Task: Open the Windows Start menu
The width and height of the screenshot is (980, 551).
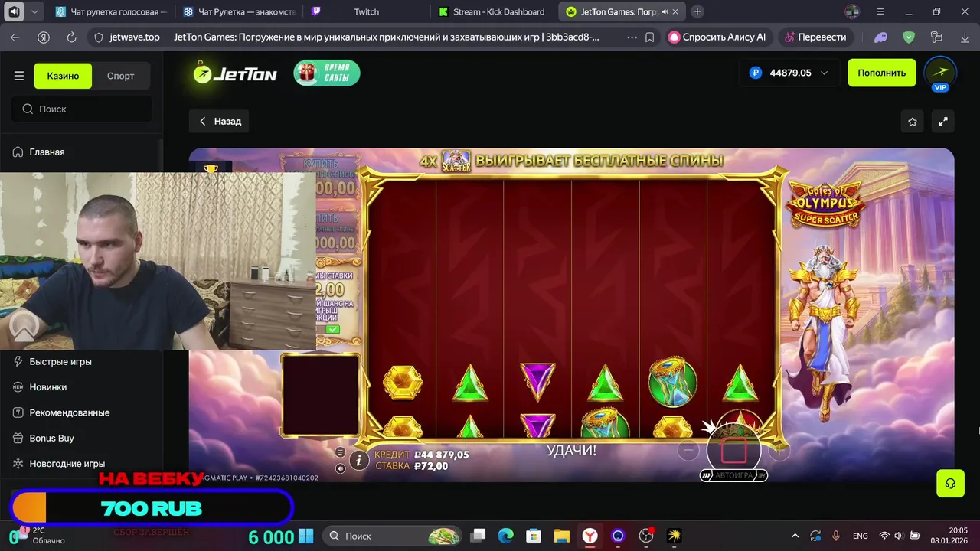Action: [x=306, y=536]
